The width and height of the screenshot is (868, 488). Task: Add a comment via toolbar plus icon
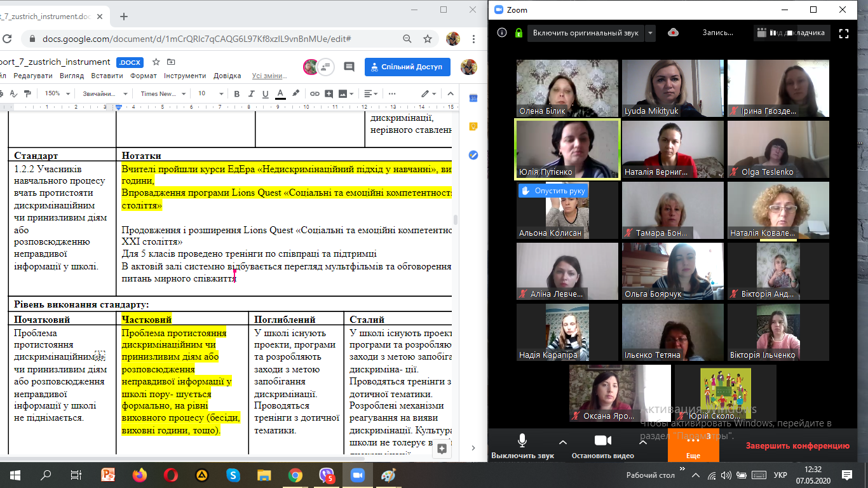pyautogui.click(x=330, y=93)
